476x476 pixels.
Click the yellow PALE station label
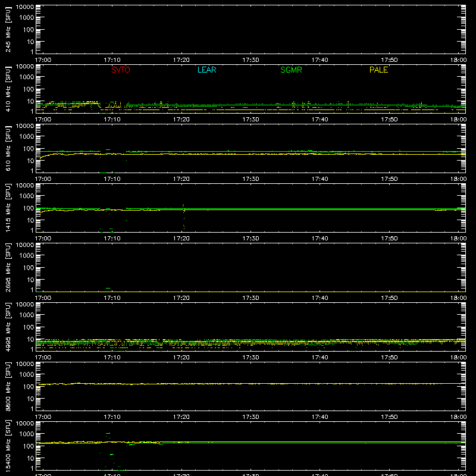(x=378, y=70)
